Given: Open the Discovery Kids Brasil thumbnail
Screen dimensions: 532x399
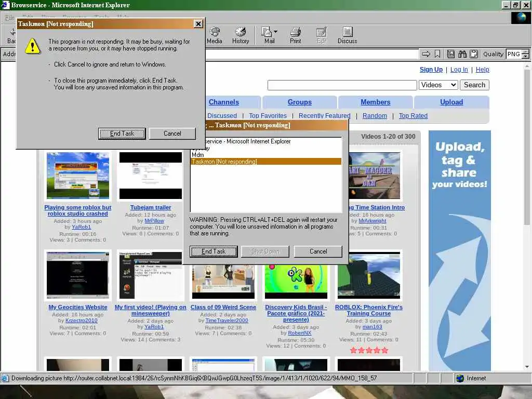Looking at the screenshot, I should [x=296, y=282].
